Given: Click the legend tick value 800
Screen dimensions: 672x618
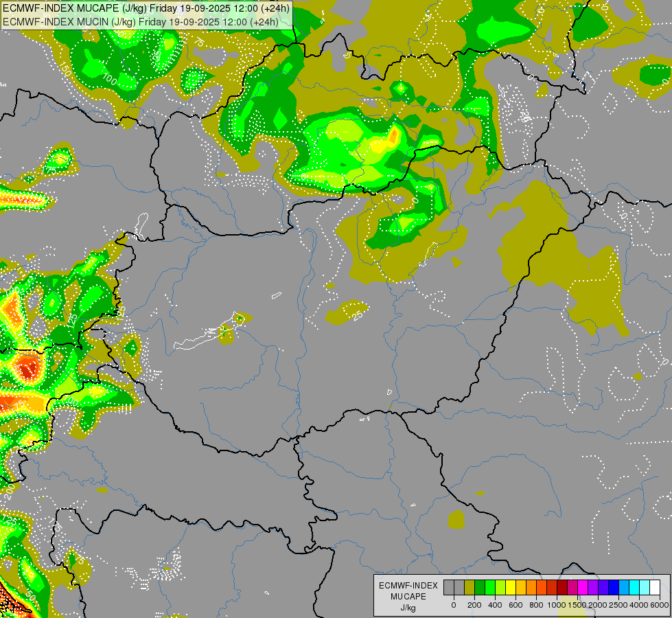Looking at the screenshot, I should click(536, 605).
